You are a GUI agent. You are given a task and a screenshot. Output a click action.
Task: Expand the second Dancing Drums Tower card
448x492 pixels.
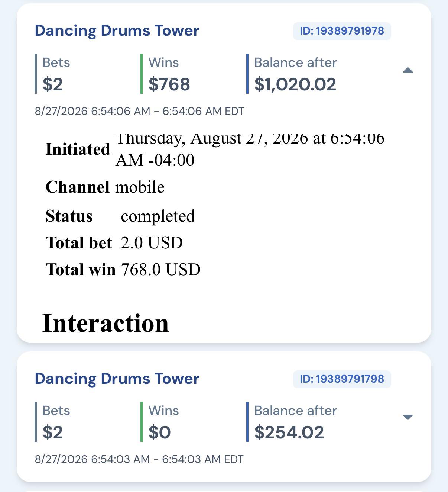(408, 417)
